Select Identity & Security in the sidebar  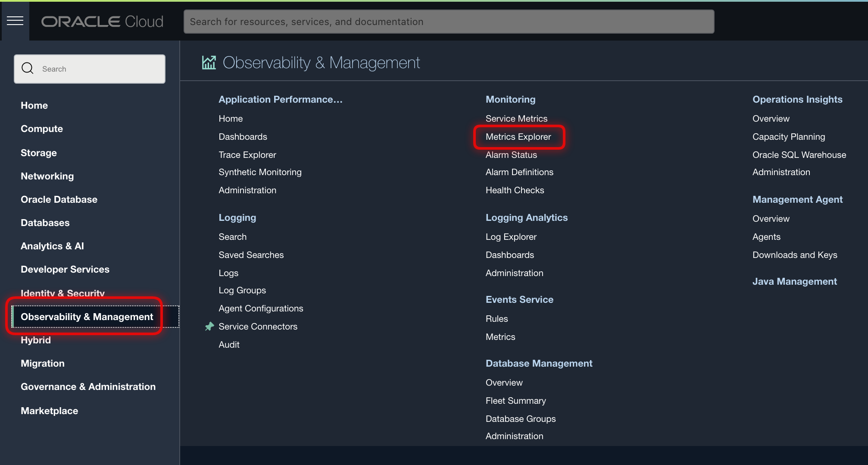pos(62,293)
